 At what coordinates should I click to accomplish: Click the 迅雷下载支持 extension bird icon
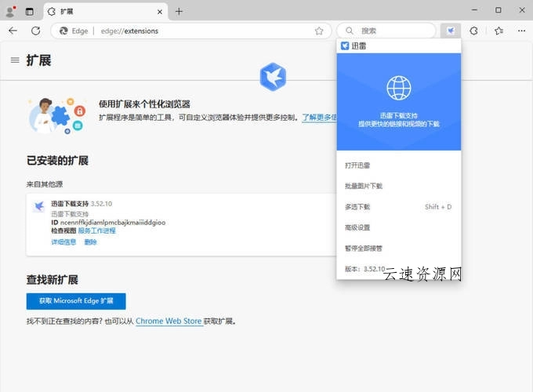coord(38,206)
